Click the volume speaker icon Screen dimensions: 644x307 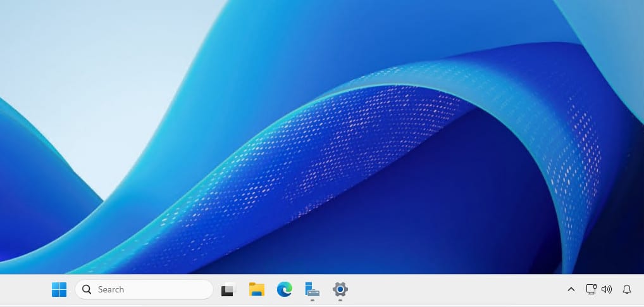607,289
